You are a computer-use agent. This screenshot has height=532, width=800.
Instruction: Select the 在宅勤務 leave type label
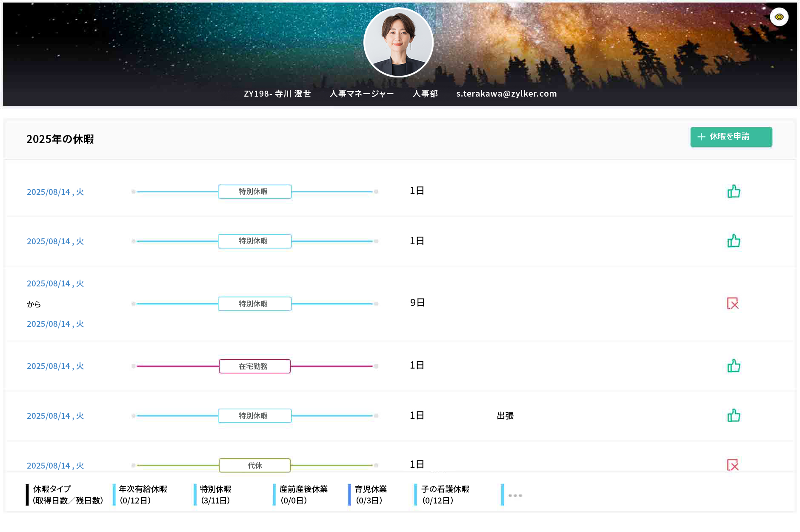point(254,366)
